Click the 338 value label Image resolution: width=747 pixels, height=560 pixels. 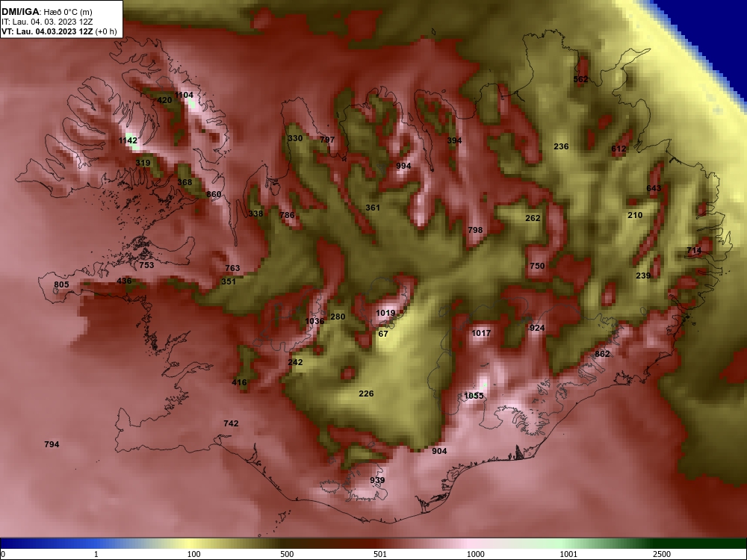coord(255,214)
